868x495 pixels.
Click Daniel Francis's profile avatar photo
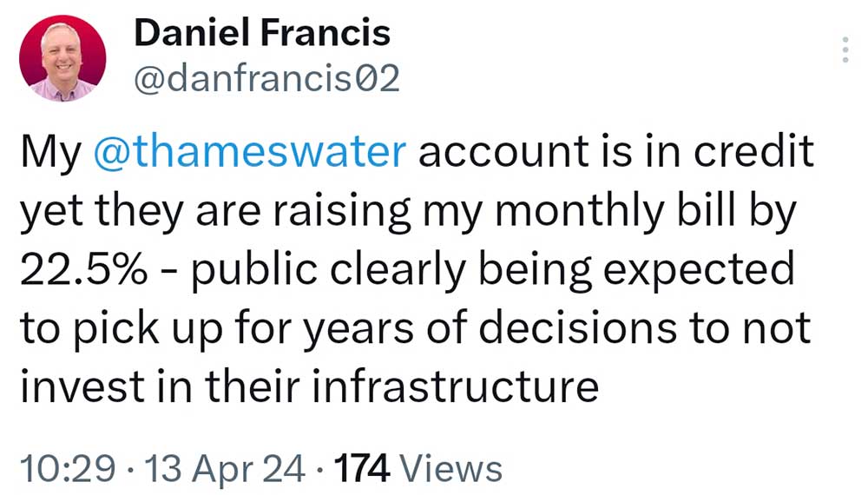pos(62,58)
